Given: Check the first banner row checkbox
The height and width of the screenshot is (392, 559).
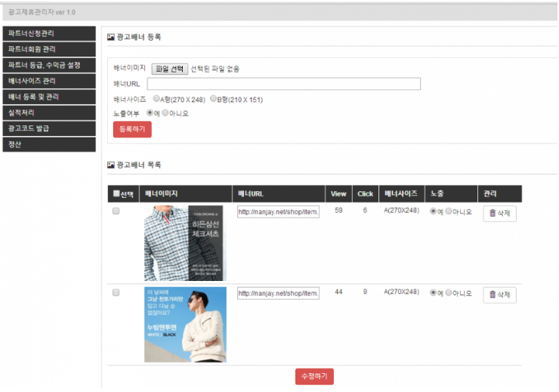Looking at the screenshot, I should [116, 211].
